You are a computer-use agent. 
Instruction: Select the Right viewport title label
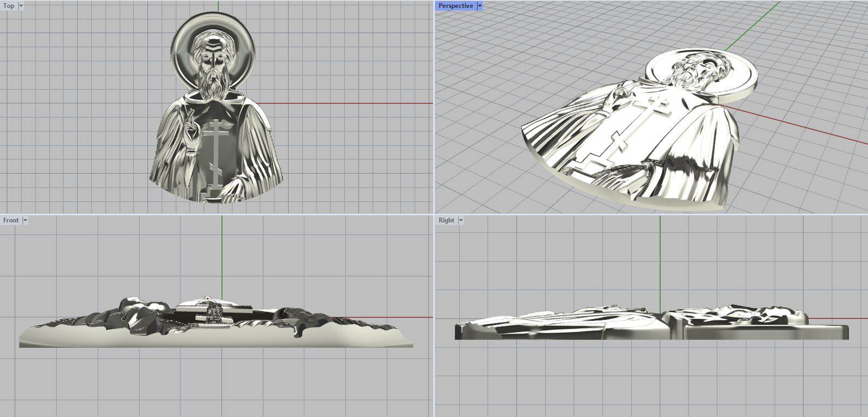tap(446, 220)
